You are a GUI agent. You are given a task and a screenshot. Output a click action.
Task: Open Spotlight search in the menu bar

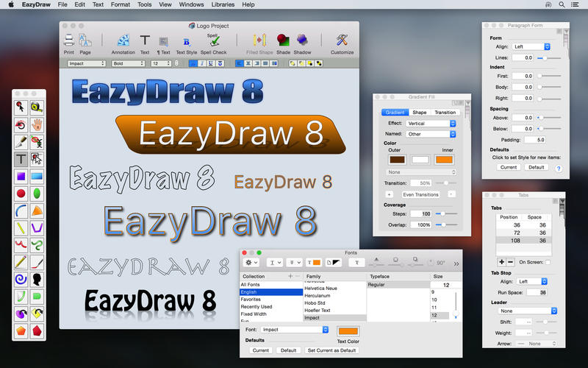[x=562, y=4]
